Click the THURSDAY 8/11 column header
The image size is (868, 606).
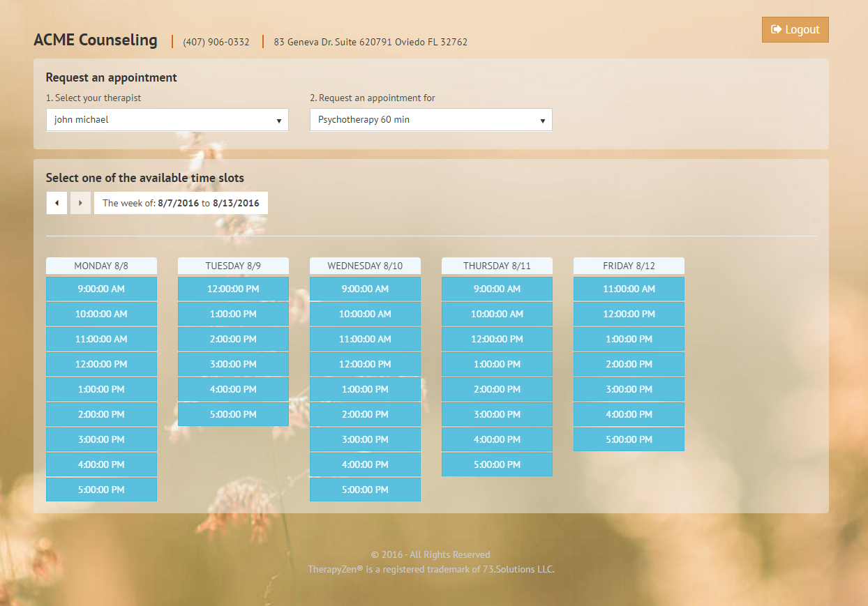497,266
